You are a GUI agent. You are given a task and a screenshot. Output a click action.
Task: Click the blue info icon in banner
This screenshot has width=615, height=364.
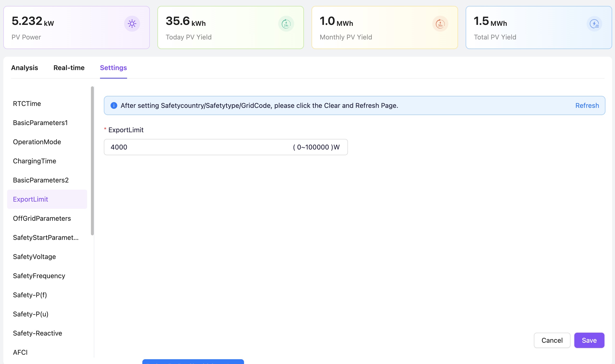tap(114, 105)
